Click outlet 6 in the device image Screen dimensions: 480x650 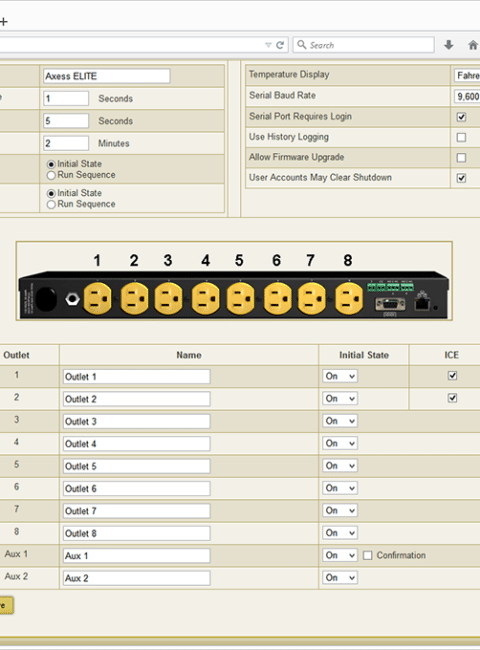point(277,298)
